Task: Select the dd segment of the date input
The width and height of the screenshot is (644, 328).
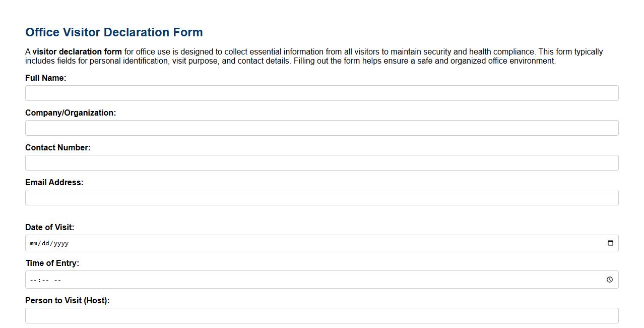Action: click(46, 243)
